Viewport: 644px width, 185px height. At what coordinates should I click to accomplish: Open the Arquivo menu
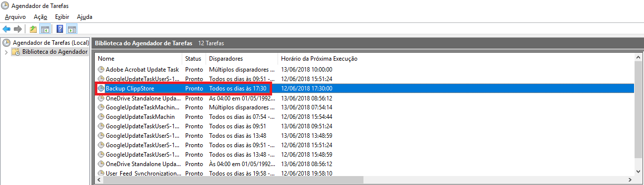[15, 17]
